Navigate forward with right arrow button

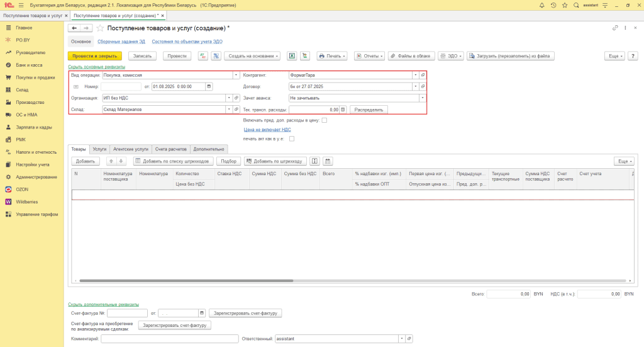pyautogui.click(x=86, y=28)
